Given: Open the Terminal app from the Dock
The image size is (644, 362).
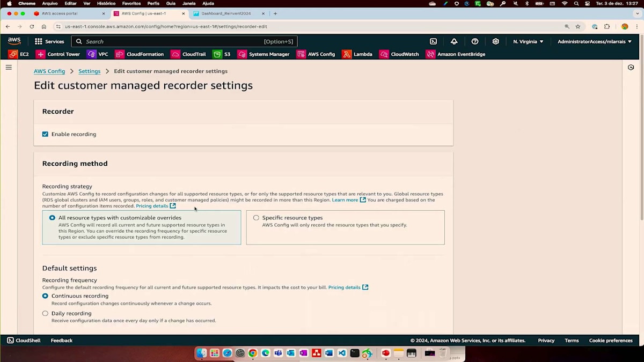Looking at the screenshot, I should pos(355,353).
